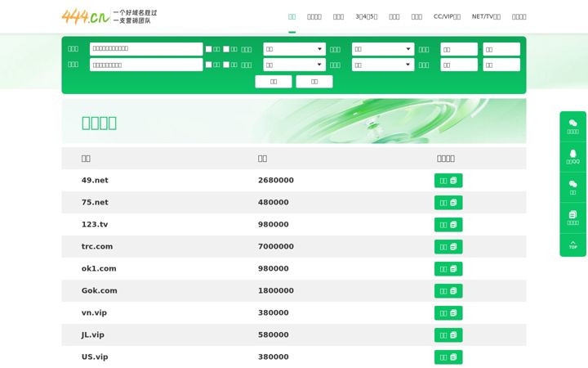Select the domain name JL.vip
588x368 pixels.
tap(92, 335)
